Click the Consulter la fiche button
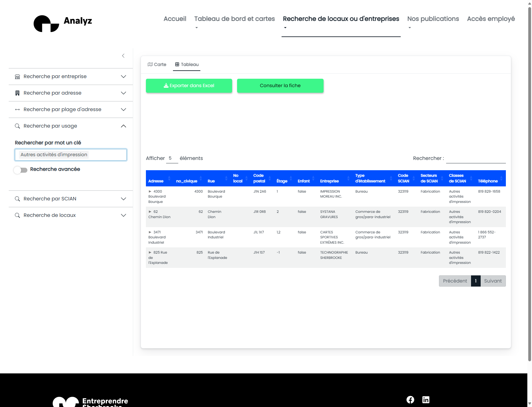Viewport: 532px width, 407px height. tap(280, 86)
